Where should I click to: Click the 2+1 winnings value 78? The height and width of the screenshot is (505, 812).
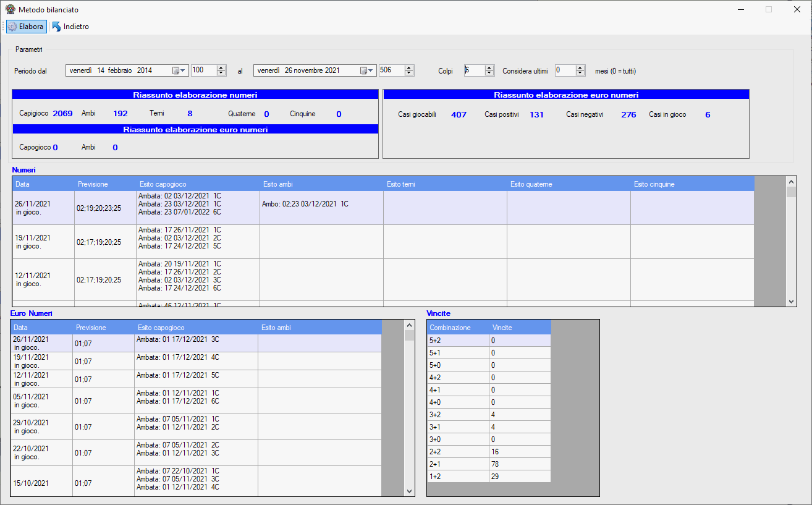pos(520,464)
